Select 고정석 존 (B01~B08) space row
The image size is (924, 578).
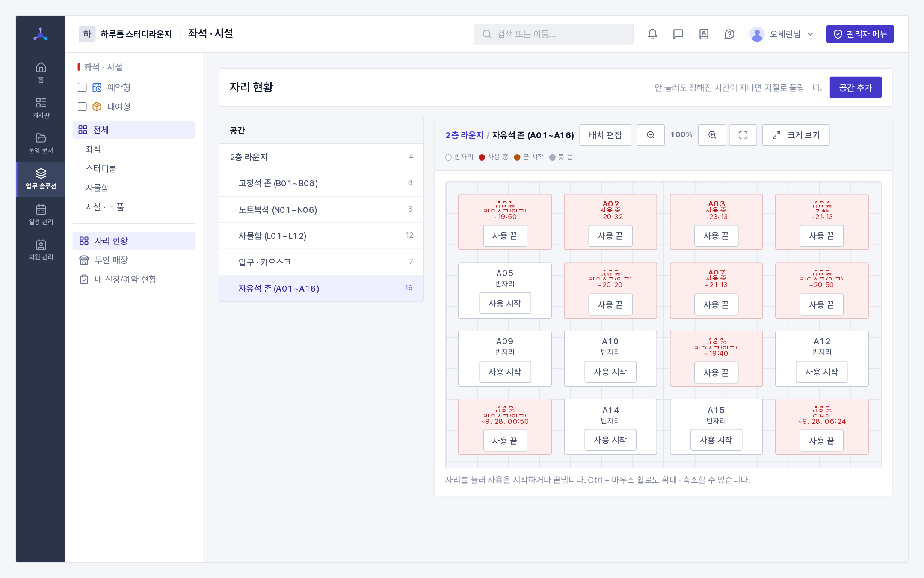pyautogui.click(x=321, y=183)
